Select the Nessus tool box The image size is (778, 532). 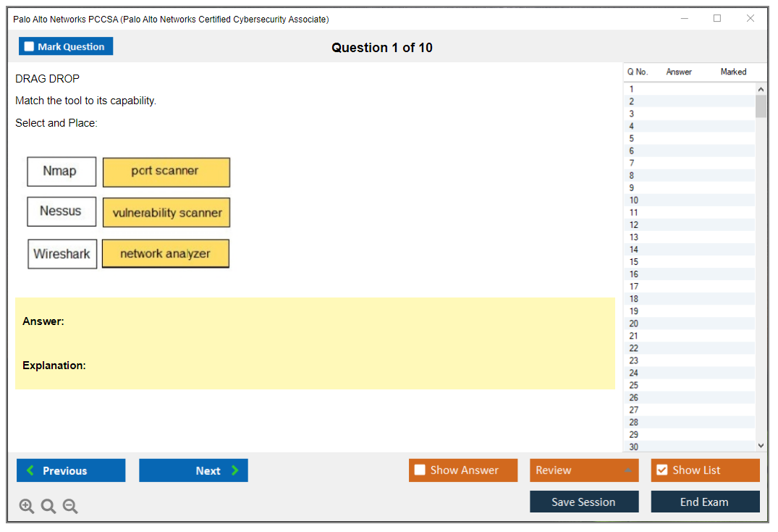click(62, 211)
